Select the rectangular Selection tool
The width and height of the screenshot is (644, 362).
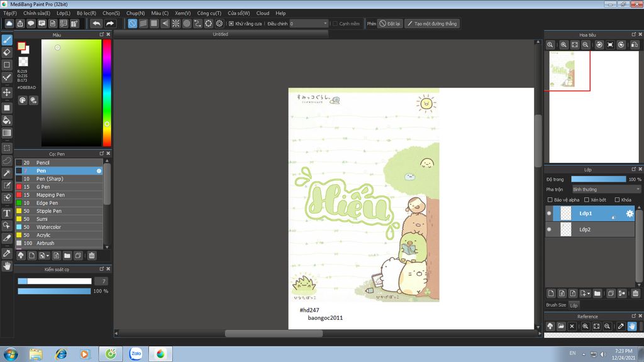click(x=7, y=148)
